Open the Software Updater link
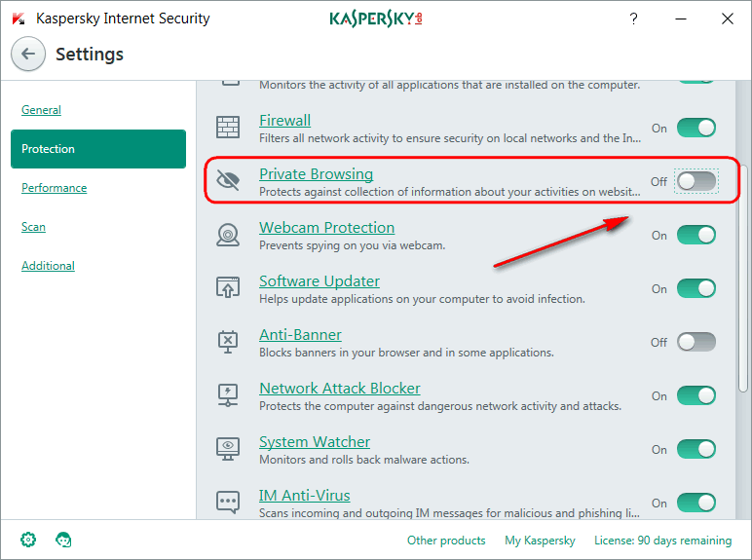The width and height of the screenshot is (752, 560). 320,280
